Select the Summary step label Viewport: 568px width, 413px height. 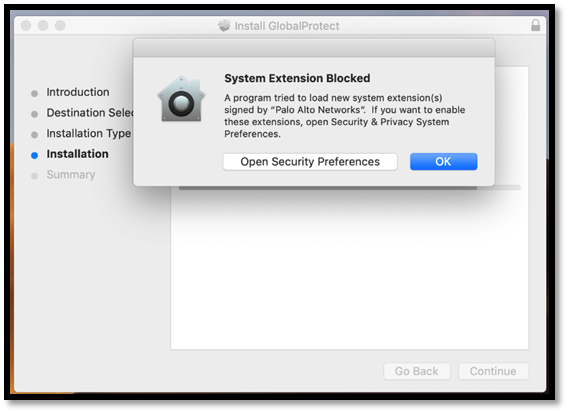click(x=71, y=175)
